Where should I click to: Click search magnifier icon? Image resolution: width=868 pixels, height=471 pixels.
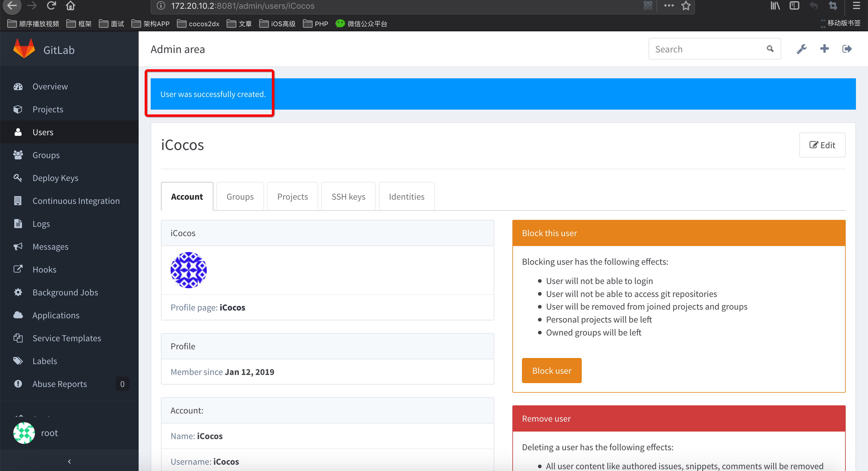pyautogui.click(x=770, y=49)
